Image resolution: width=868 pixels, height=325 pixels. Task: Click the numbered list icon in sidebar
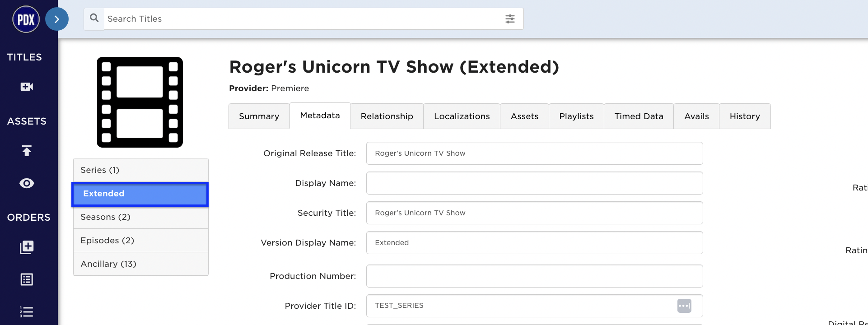(x=27, y=312)
